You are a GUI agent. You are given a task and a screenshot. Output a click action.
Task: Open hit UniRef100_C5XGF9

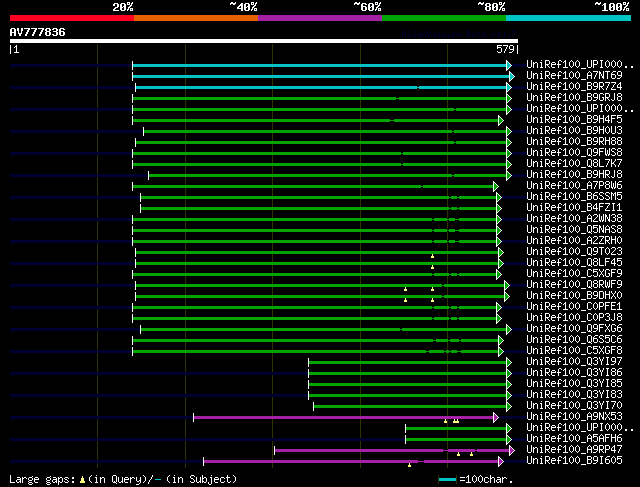574,274
